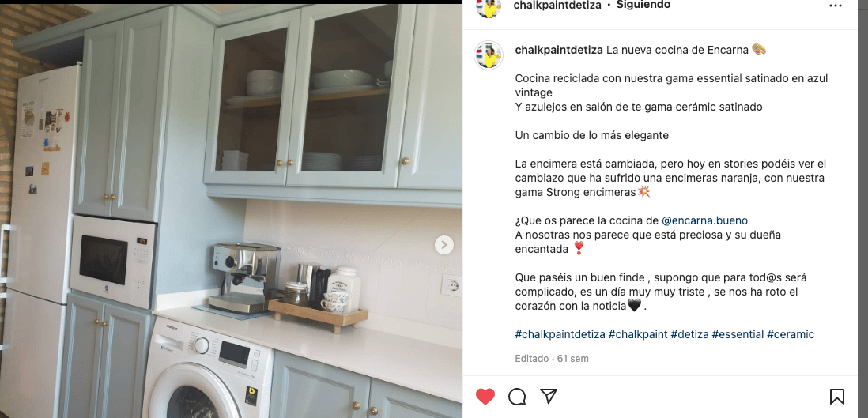Open the three-dot more options menu

tap(836, 6)
